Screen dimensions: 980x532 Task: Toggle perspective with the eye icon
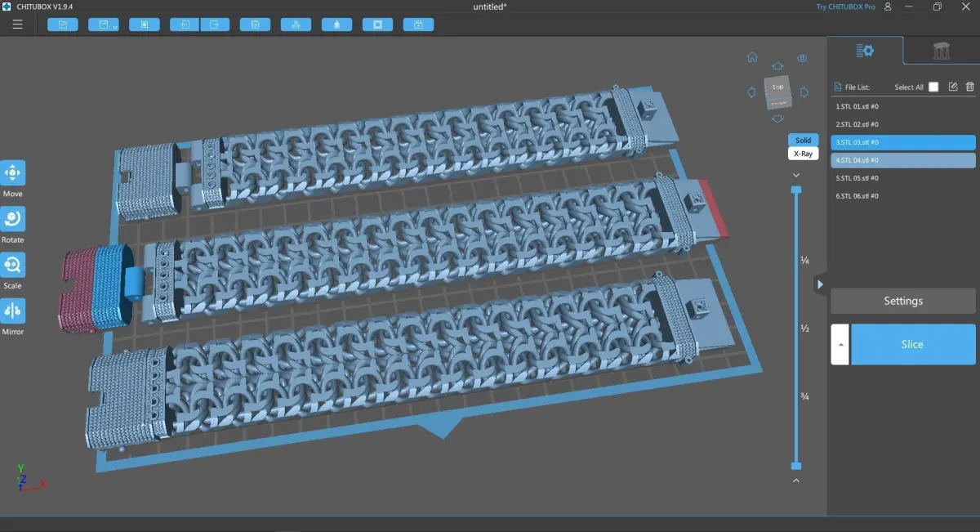pyautogui.click(x=802, y=58)
